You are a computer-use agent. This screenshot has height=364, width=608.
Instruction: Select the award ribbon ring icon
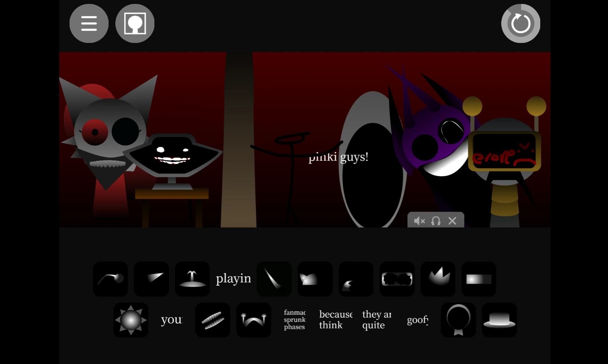tap(458, 320)
